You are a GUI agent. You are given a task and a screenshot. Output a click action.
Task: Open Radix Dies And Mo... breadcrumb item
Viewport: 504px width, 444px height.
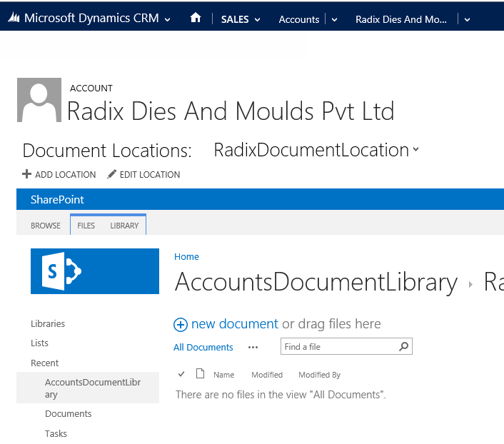pyautogui.click(x=400, y=19)
